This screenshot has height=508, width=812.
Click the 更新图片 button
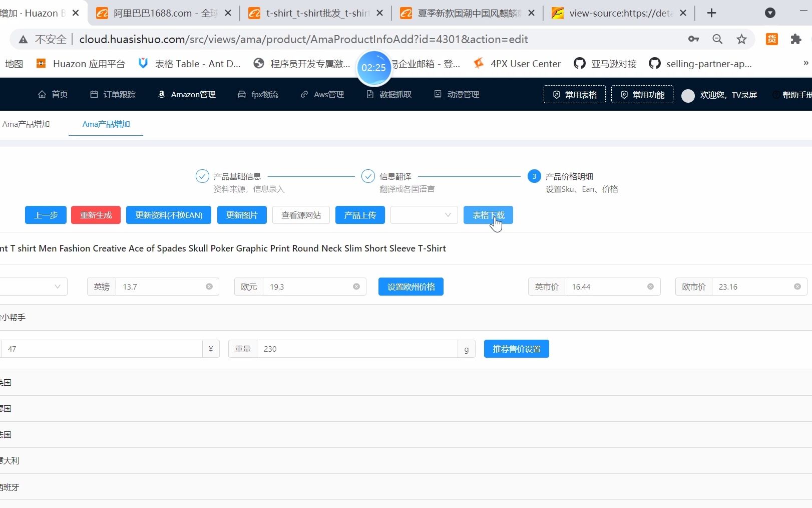(x=242, y=215)
